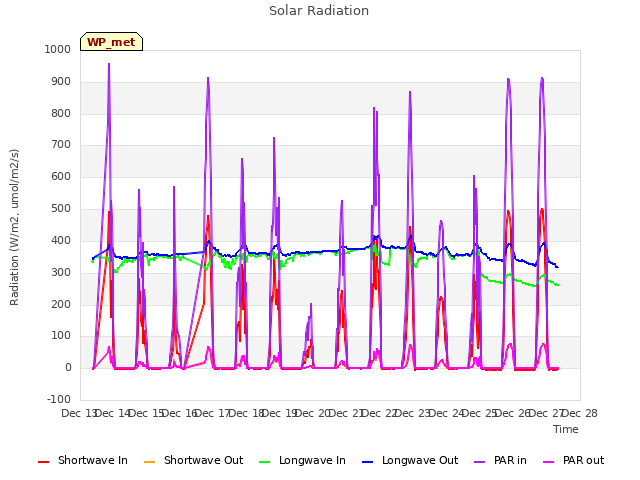Click the WP_met annotation label
The height and width of the screenshot is (480, 640).
click(x=111, y=42)
